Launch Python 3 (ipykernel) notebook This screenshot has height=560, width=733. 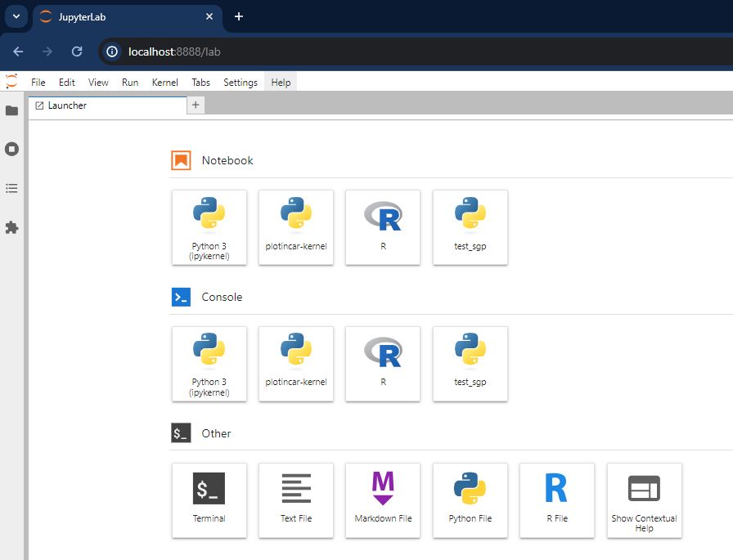209,227
